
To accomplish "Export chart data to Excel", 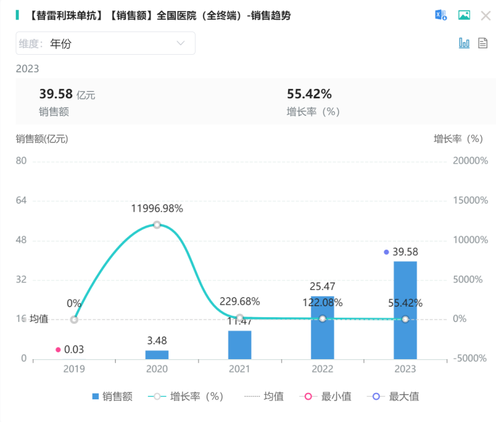I will point(441,16).
